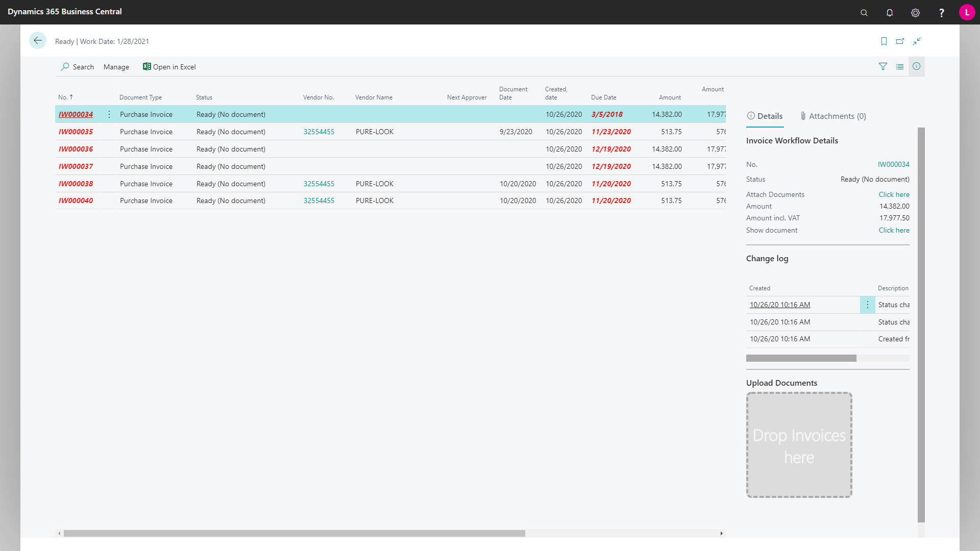
Task: Click the back arrow button
Action: pyautogui.click(x=38, y=41)
